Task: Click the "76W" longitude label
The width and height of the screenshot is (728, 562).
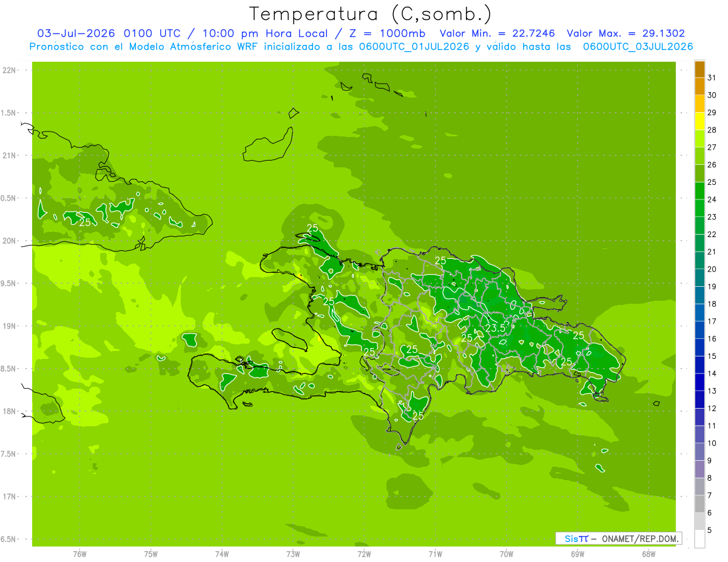Action: coord(79,554)
